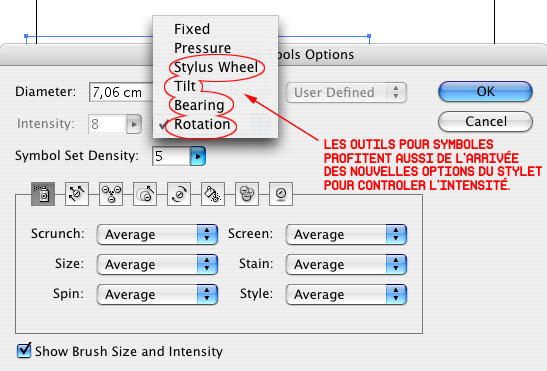This screenshot has width=547, height=371.
Task: Select the Symbol Sizer tool icon
Action: point(145,194)
